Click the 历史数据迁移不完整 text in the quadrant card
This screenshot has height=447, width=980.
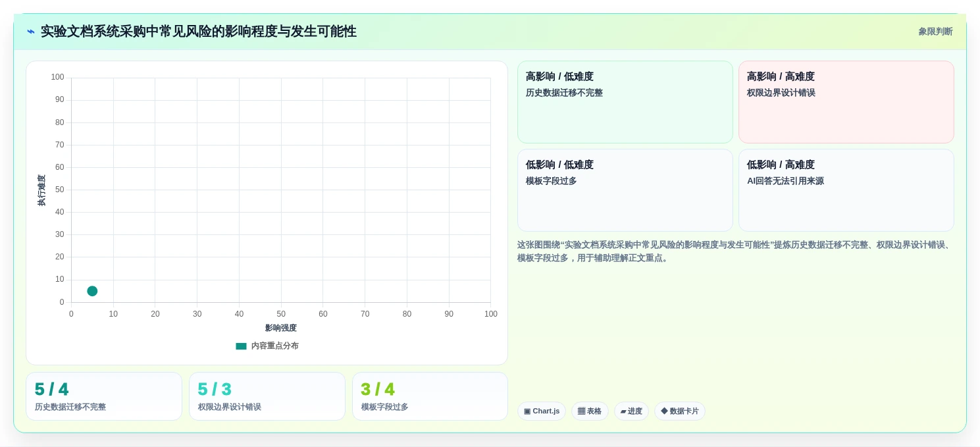pyautogui.click(x=564, y=93)
